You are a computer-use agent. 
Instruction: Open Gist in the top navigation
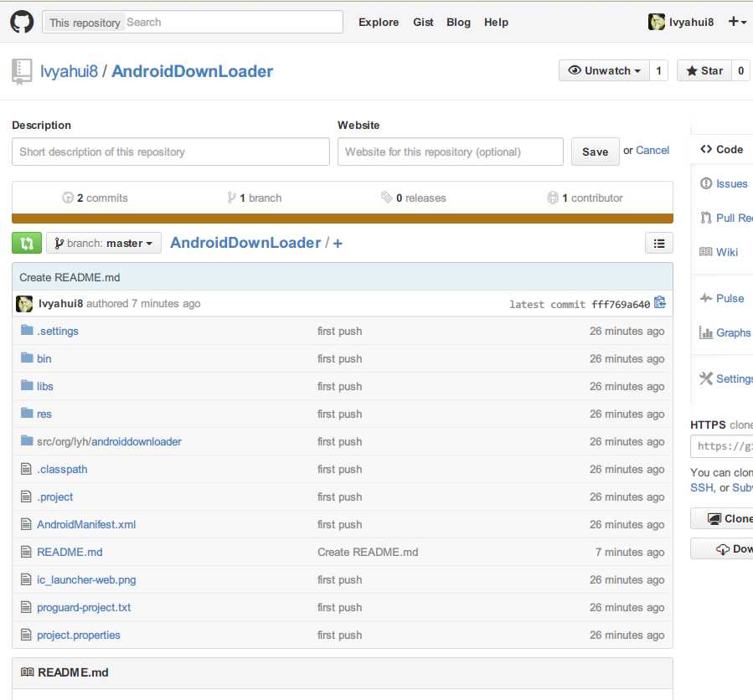pyautogui.click(x=423, y=22)
